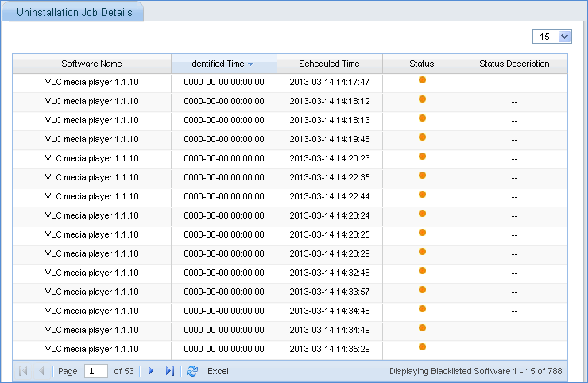Sort by Status Description column
The height and width of the screenshot is (383, 588).
click(x=514, y=64)
